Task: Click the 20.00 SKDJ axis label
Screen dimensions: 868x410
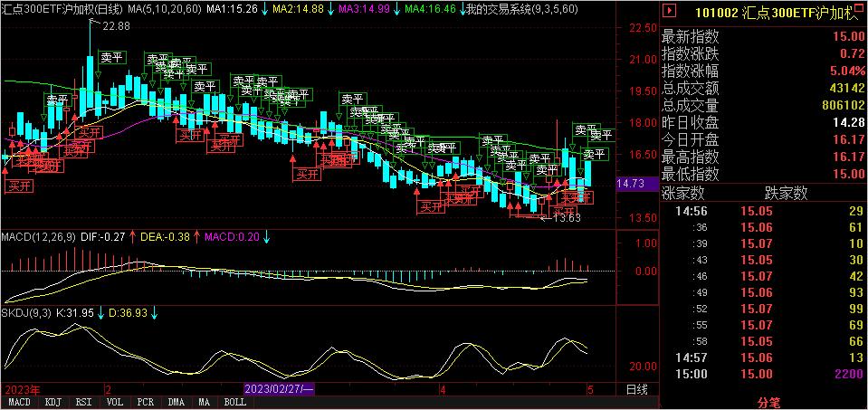Action: point(644,366)
